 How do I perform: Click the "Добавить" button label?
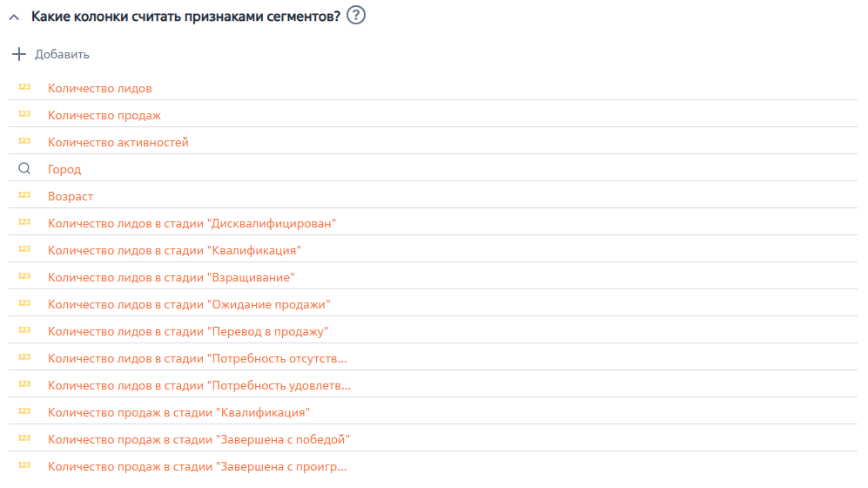pyautogui.click(x=62, y=54)
